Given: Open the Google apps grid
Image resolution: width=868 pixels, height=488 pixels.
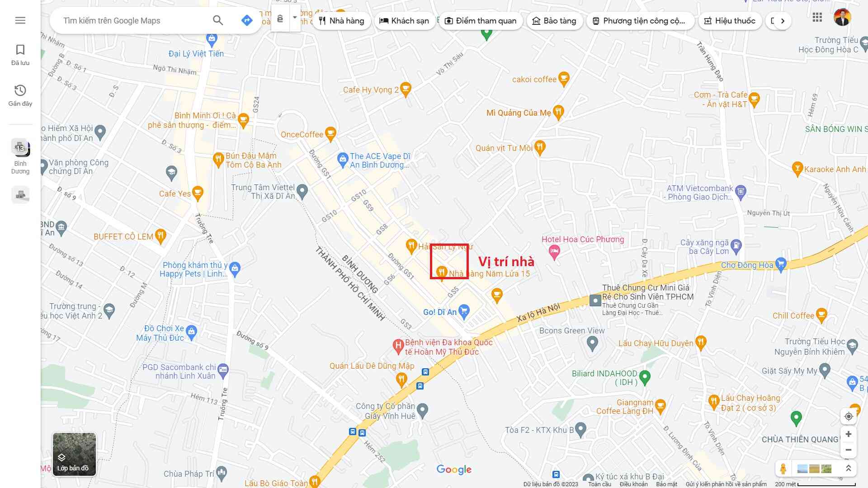Looking at the screenshot, I should [817, 17].
